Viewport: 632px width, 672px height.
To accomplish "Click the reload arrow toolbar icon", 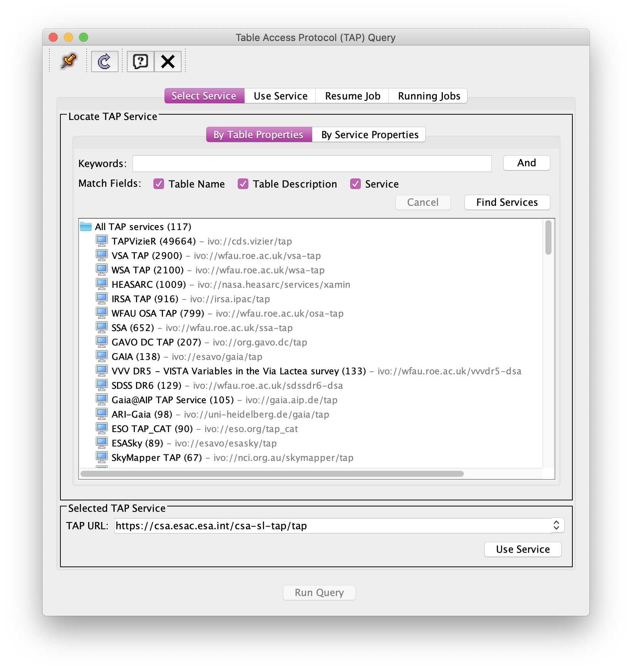I will (x=104, y=61).
